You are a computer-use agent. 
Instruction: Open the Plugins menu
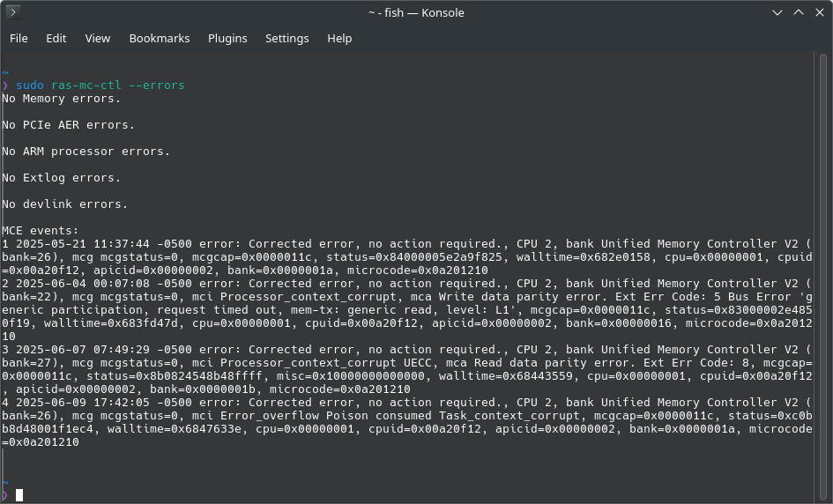pos(227,38)
